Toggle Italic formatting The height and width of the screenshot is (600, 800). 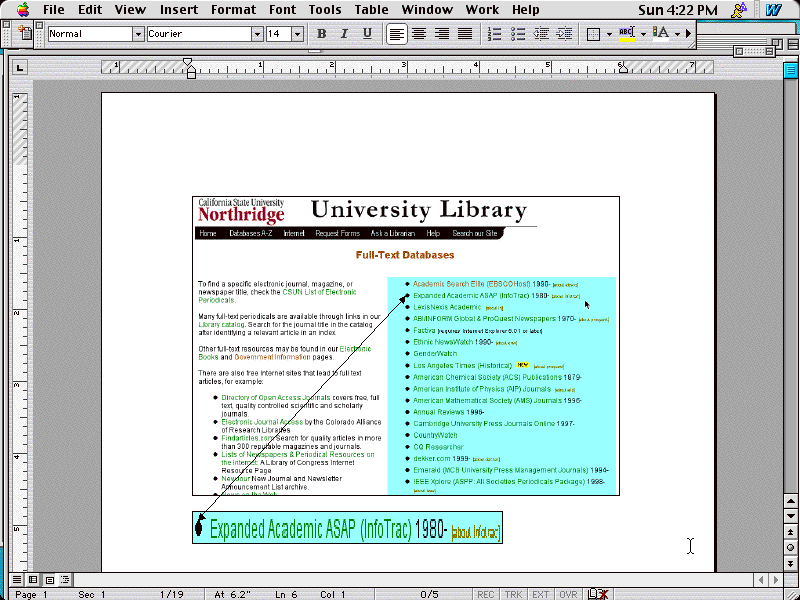click(x=344, y=34)
